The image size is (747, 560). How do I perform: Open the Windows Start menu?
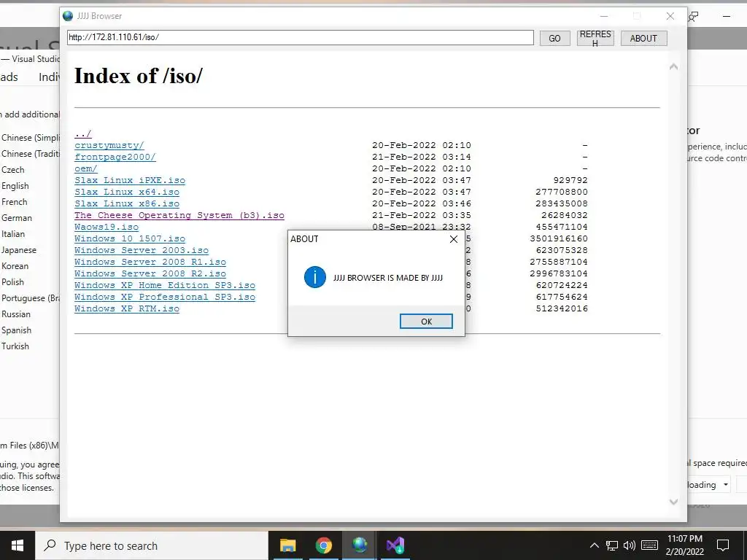coord(18,545)
